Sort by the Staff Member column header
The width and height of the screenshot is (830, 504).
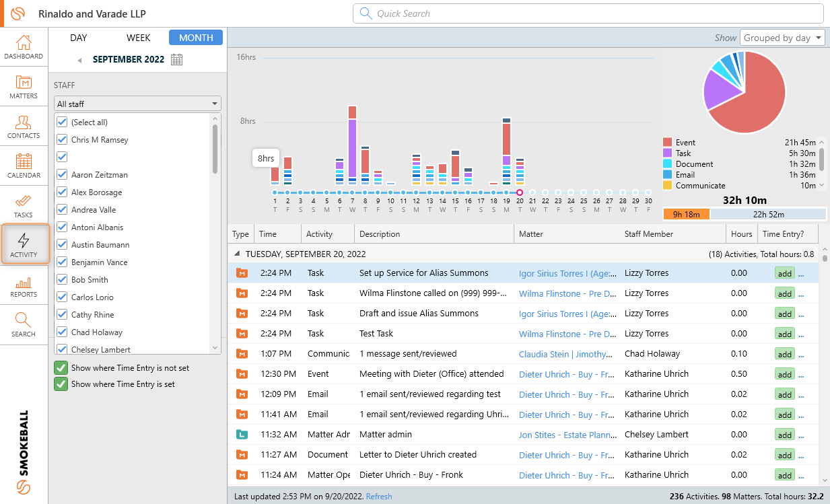(x=672, y=234)
